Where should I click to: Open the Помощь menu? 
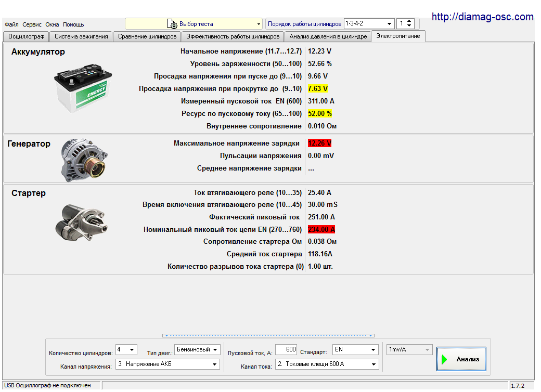73,24
